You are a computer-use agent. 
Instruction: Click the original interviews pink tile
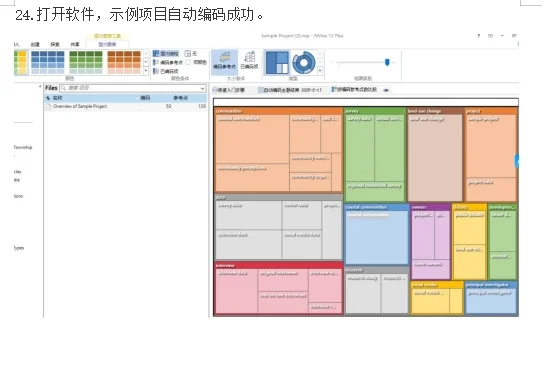click(x=283, y=280)
